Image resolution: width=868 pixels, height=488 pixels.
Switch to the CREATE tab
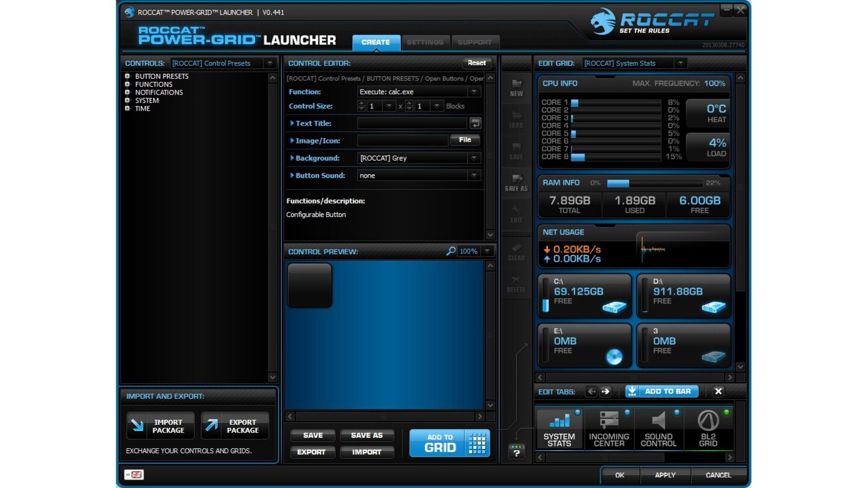[376, 42]
